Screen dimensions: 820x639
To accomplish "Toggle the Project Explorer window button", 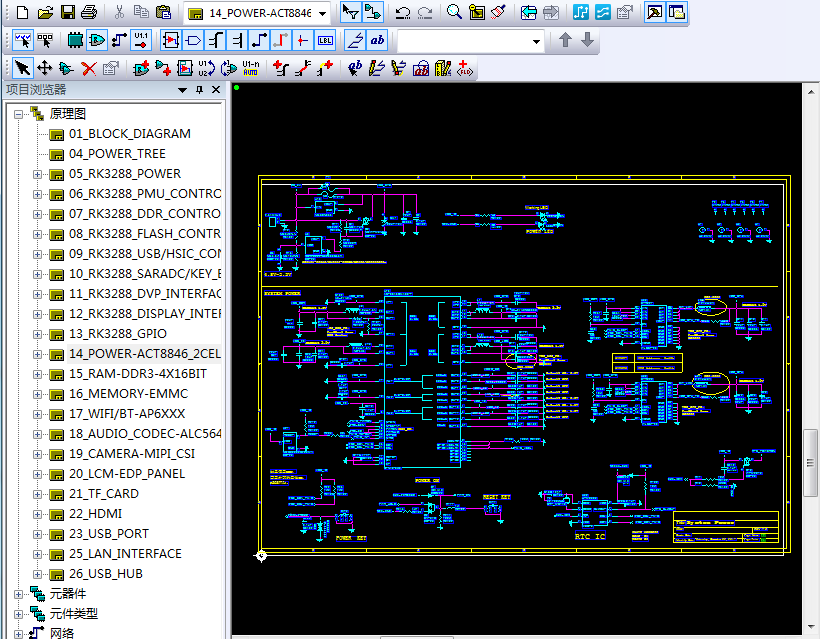I will click(x=676, y=12).
